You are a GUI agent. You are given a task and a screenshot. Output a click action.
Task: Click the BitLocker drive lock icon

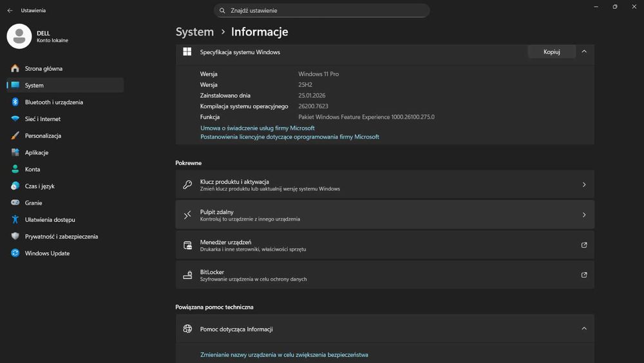(187, 275)
